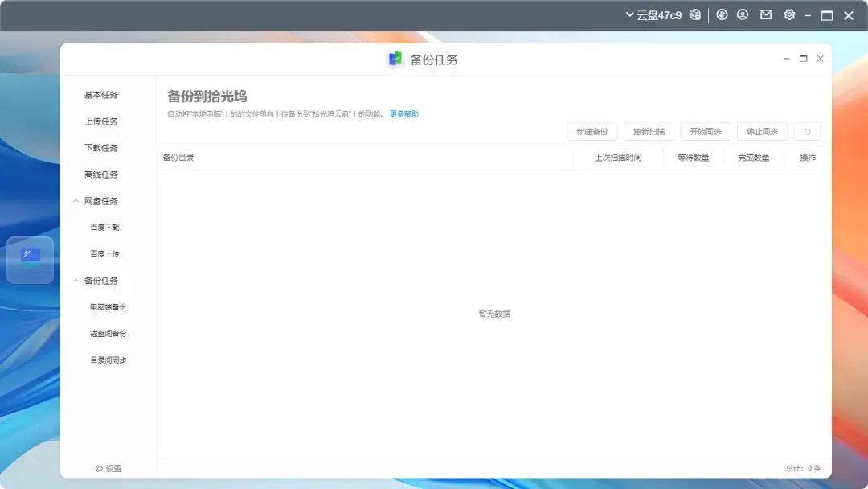Maximize the outer 云盘 client window
The width and height of the screenshot is (868, 489).
tap(827, 15)
